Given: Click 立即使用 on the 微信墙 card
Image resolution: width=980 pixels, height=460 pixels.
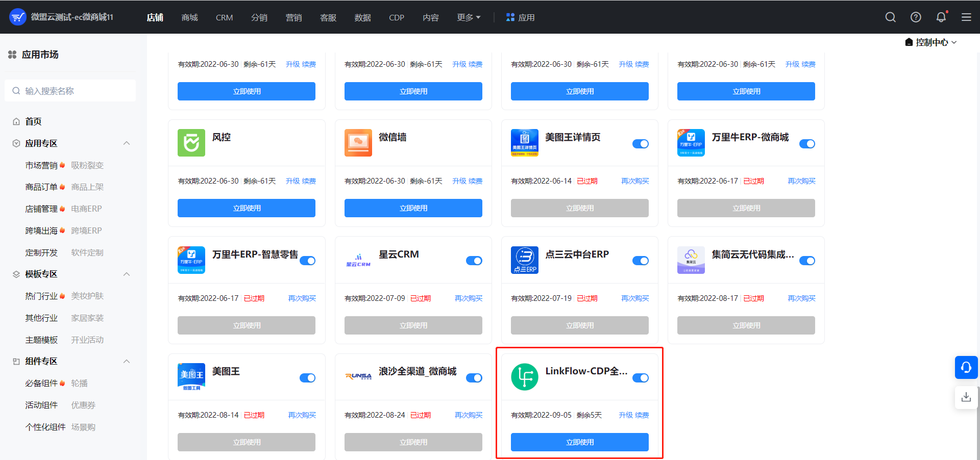Looking at the screenshot, I should tap(413, 208).
